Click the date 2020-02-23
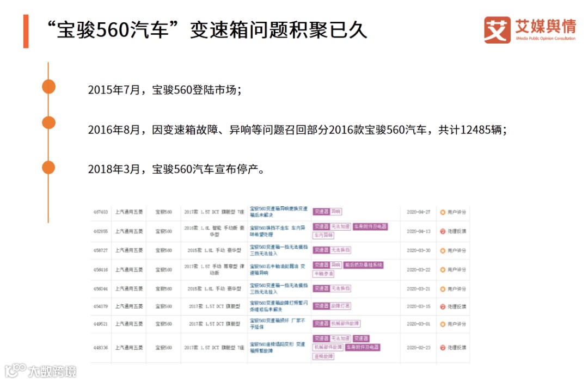 (x=419, y=348)
